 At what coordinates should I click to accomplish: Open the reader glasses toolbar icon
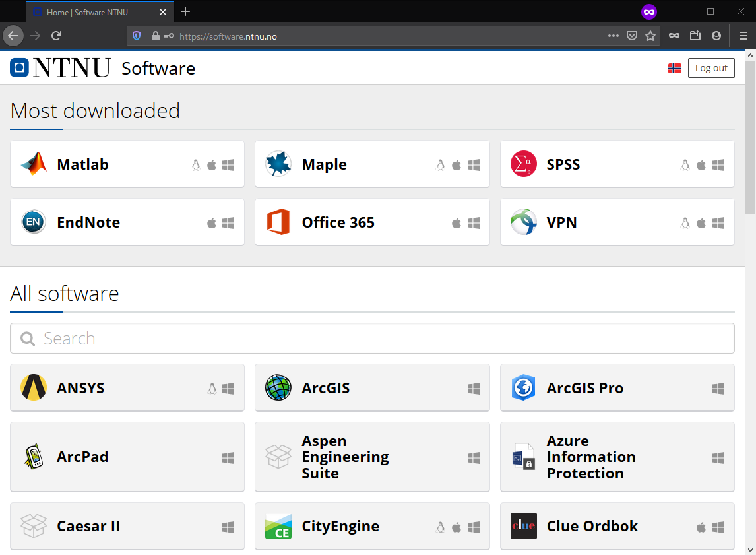(x=674, y=36)
